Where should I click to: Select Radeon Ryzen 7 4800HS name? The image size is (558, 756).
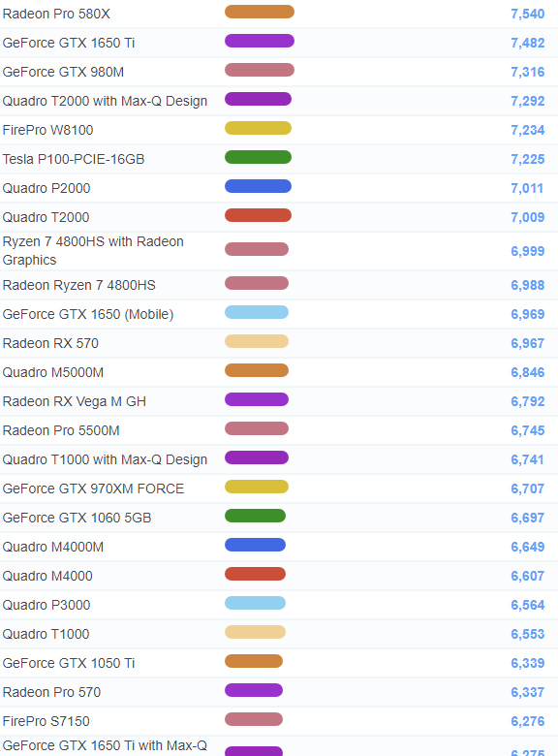(79, 285)
